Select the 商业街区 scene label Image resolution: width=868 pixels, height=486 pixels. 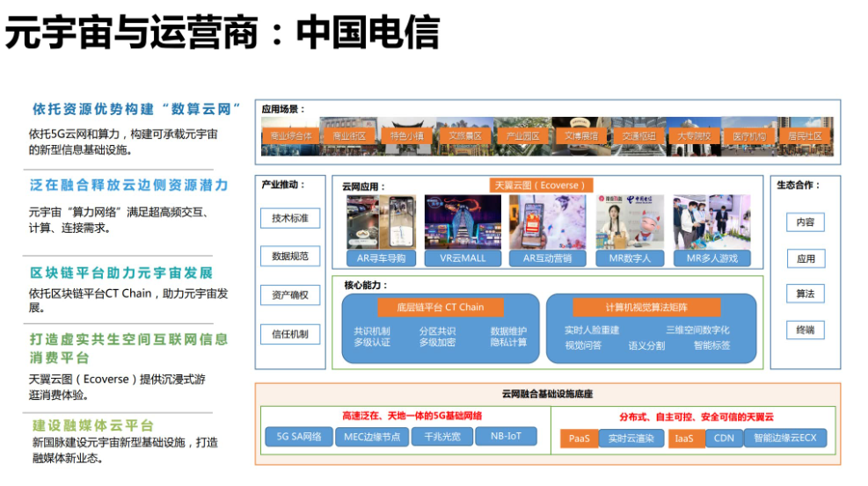[x=349, y=136]
